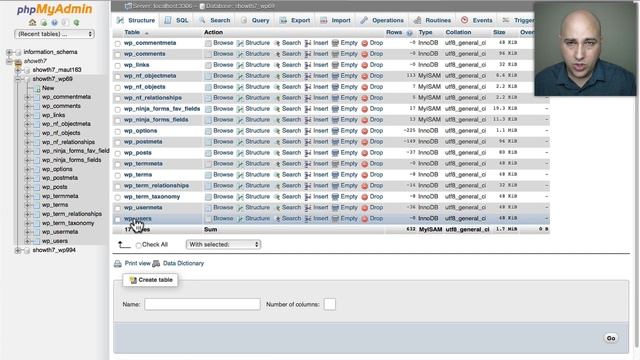This screenshot has height=360, width=640.
Task: Click Insert icon in wp_nf_objectmeta row
Action: [x=308, y=76]
